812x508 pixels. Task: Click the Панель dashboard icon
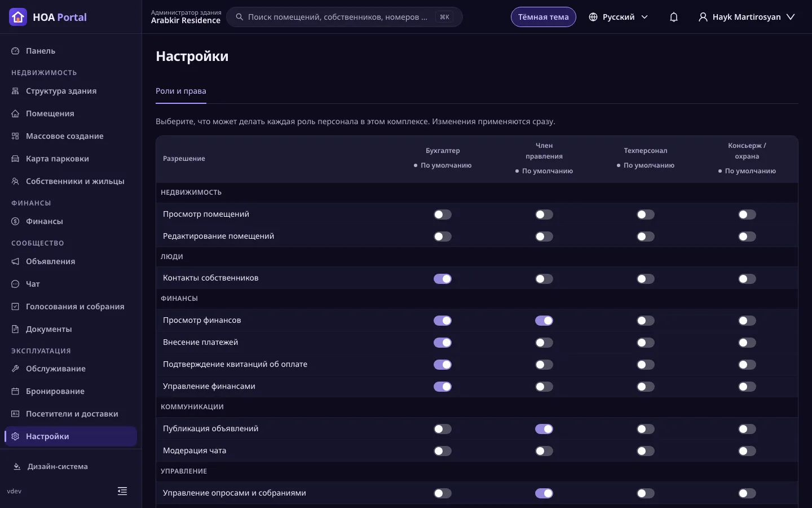[15, 51]
